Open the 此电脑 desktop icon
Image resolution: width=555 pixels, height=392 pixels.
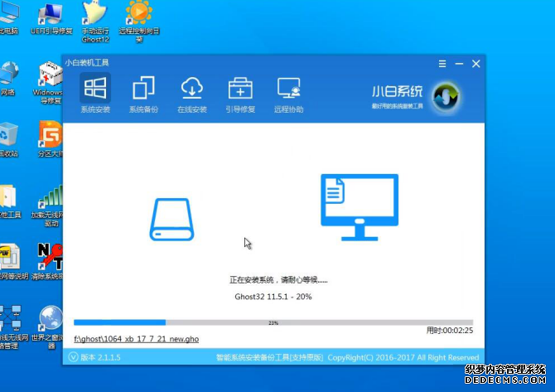pyautogui.click(x=9, y=17)
